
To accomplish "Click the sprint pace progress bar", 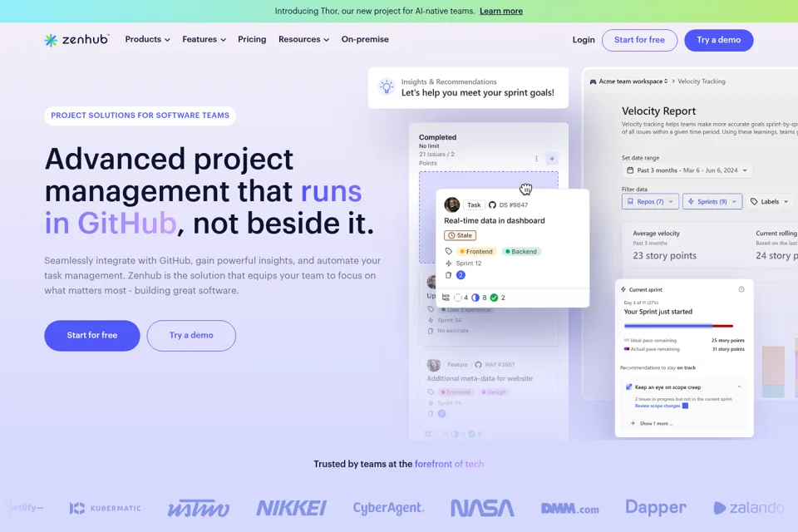I will [x=678, y=326].
